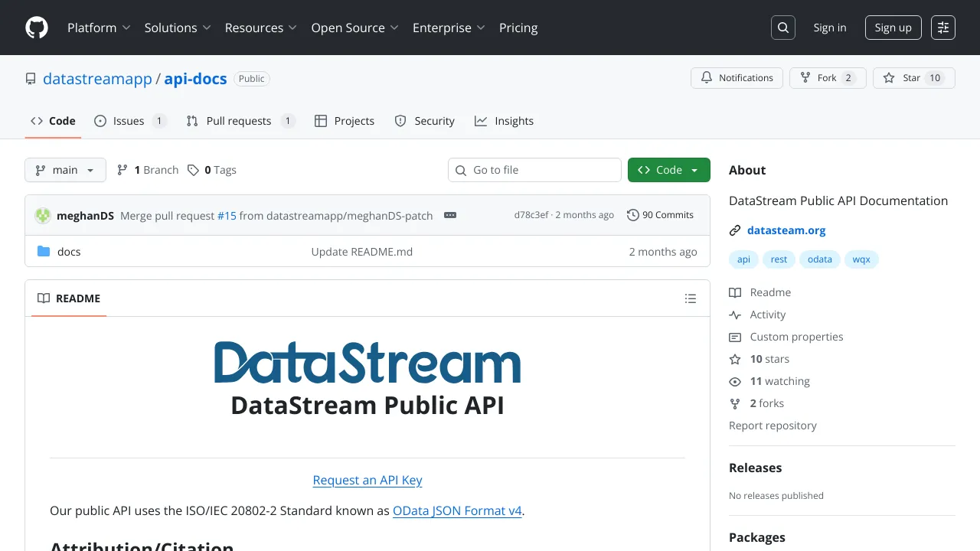Select the README tab

(69, 298)
